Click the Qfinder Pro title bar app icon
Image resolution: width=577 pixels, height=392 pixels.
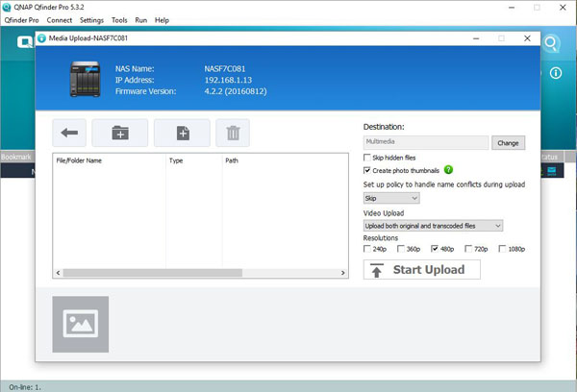click(7, 7)
